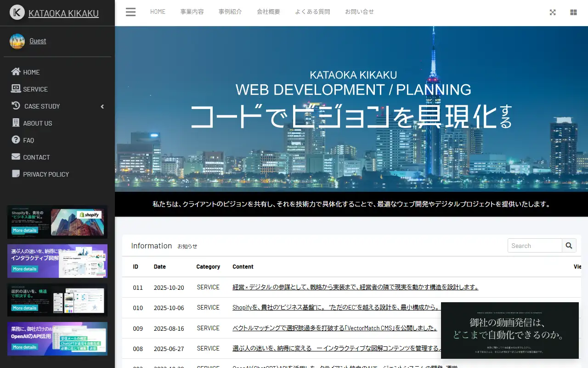Open the Shopify ビジネス基盤 article link
This screenshot has width=588, height=368.
coord(335,308)
